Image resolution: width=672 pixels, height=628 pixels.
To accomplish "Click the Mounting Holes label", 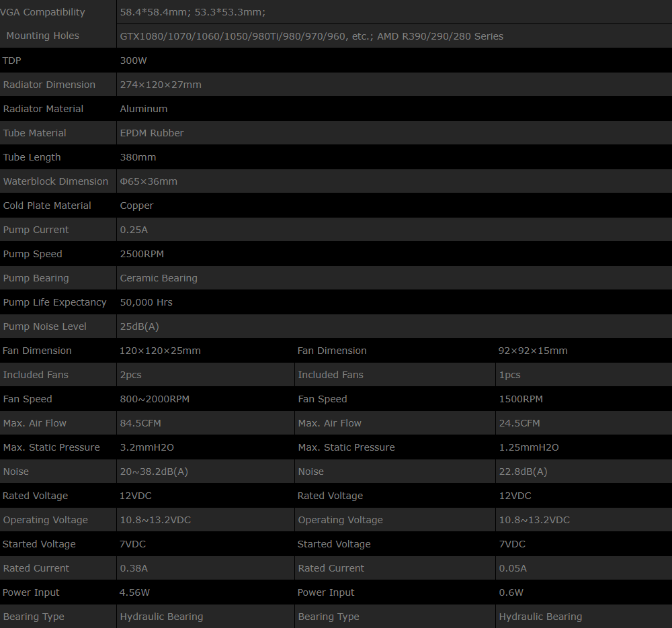I will tap(42, 36).
